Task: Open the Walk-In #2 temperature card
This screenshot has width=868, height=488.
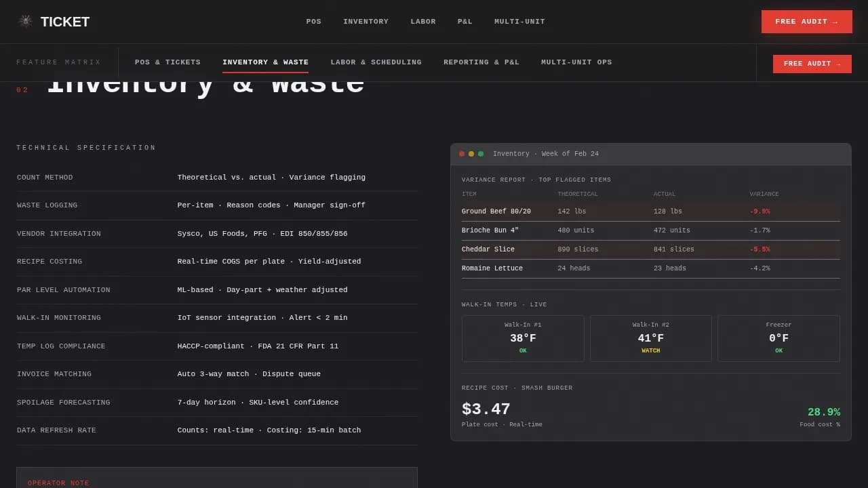Action: click(651, 338)
